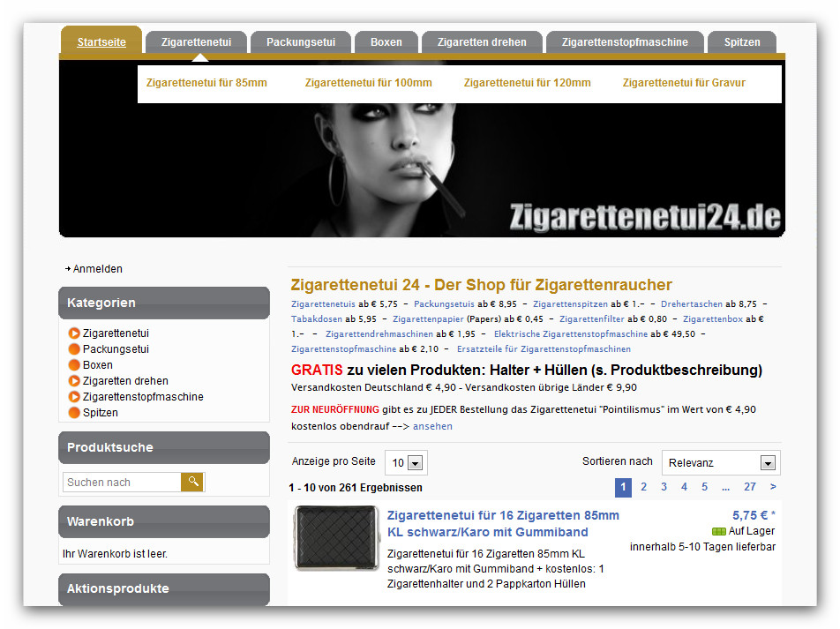The height and width of the screenshot is (629, 840).
Task: Click the arrow icon before Anmelden
Action: [x=68, y=269]
